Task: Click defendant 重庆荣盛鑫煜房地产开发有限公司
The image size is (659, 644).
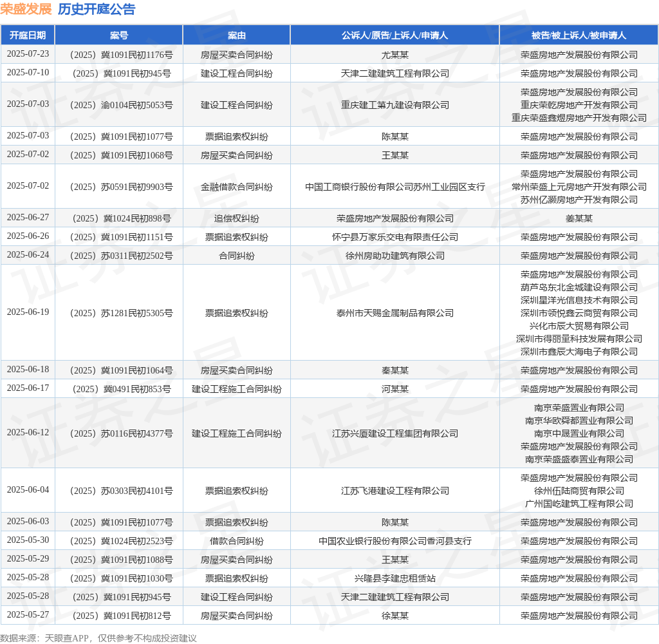Action: point(579,118)
